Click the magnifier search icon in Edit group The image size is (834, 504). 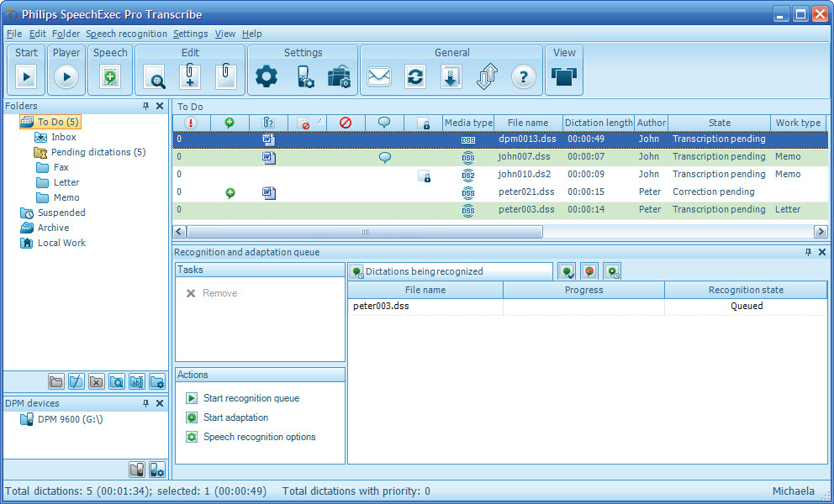click(x=155, y=76)
